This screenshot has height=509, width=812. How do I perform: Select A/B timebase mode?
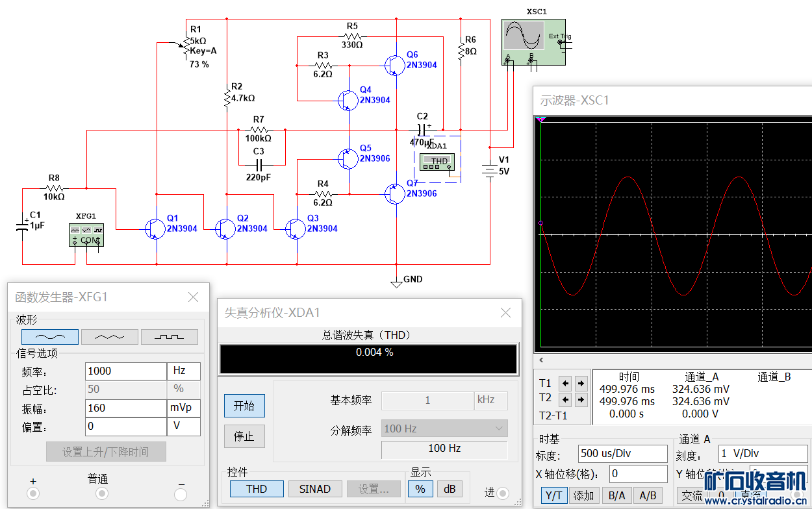(648, 495)
